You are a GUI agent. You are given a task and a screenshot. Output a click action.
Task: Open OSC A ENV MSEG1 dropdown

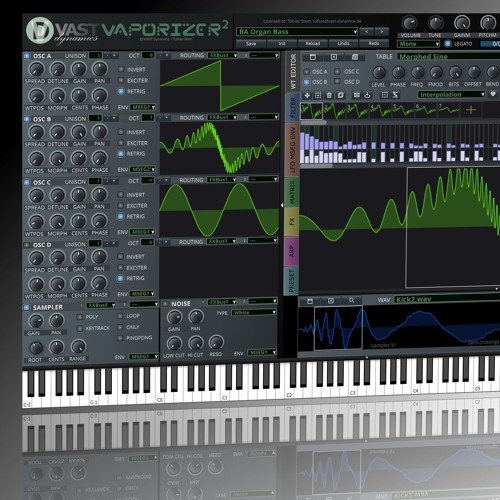tap(143, 107)
